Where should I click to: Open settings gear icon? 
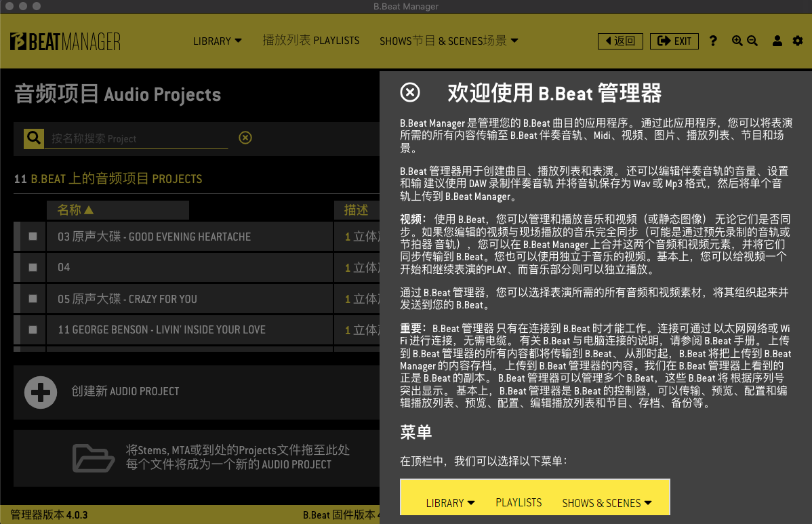click(x=798, y=41)
